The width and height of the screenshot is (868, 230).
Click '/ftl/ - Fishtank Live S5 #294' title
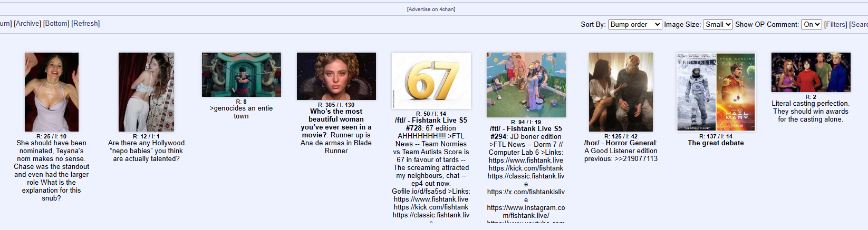tap(526, 133)
